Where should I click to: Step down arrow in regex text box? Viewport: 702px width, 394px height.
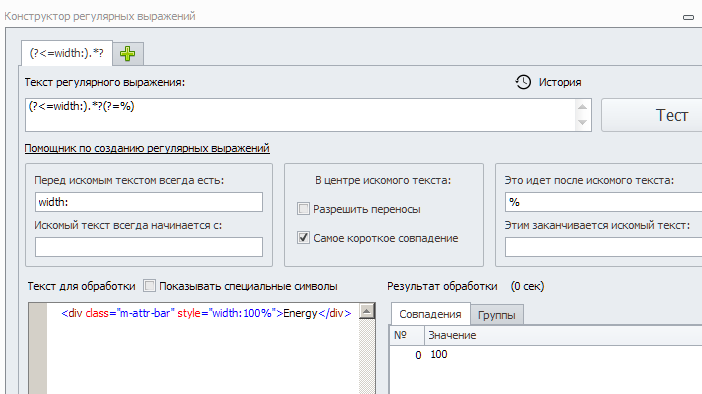pyautogui.click(x=582, y=122)
